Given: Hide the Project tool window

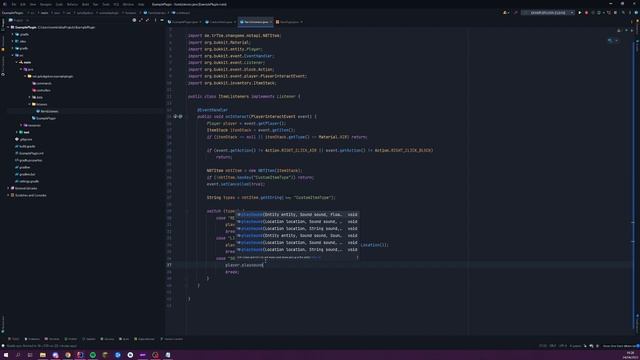Looking at the screenshot, I should pos(162,20).
